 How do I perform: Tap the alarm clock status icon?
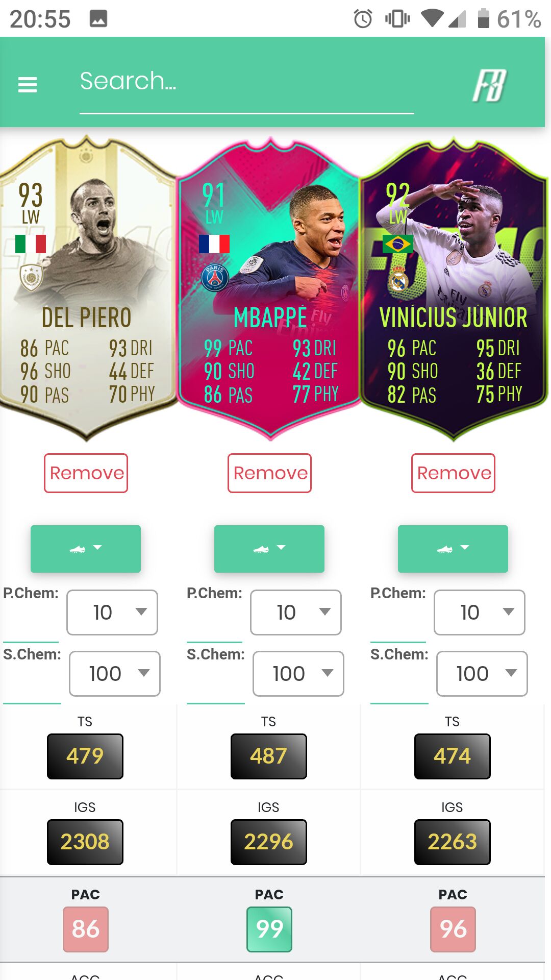point(363,19)
